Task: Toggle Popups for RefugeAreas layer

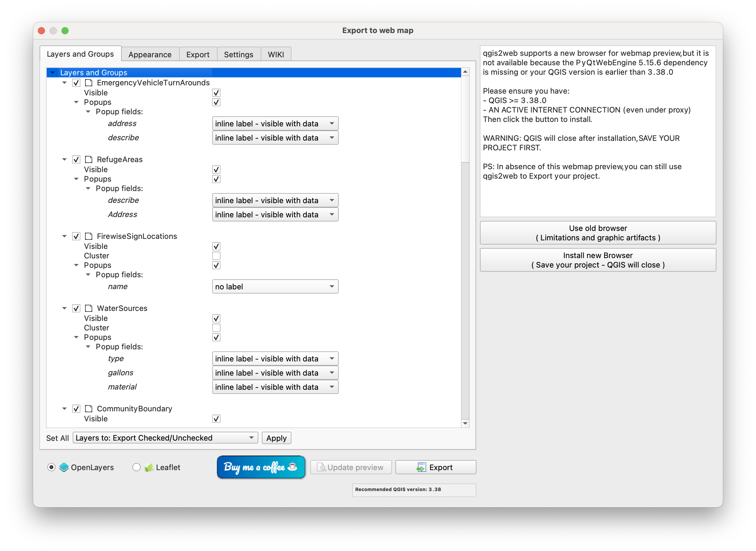Action: pyautogui.click(x=216, y=179)
